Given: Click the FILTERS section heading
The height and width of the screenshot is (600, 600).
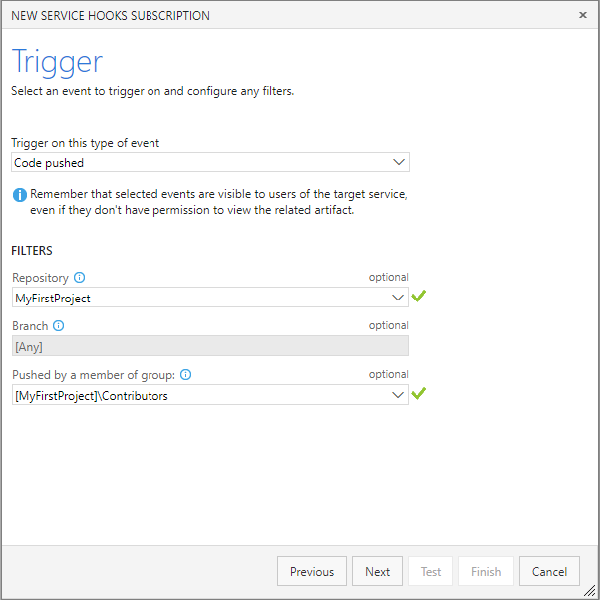Looking at the screenshot, I should click(32, 251).
